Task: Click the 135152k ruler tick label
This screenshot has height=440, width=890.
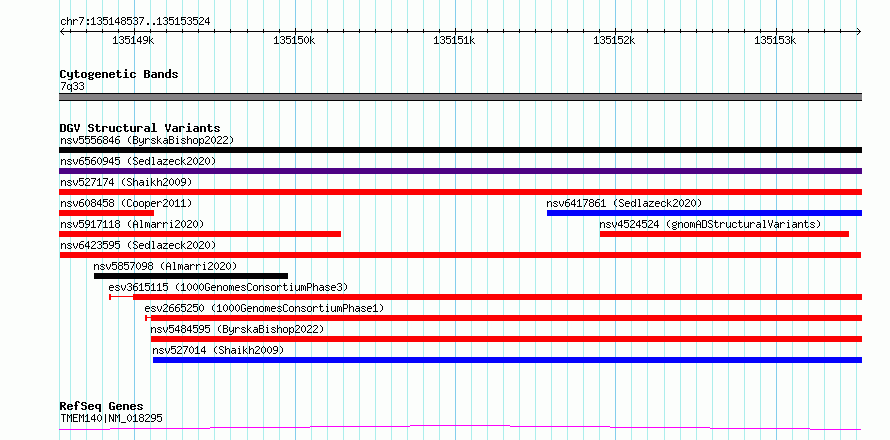Action: (614, 40)
